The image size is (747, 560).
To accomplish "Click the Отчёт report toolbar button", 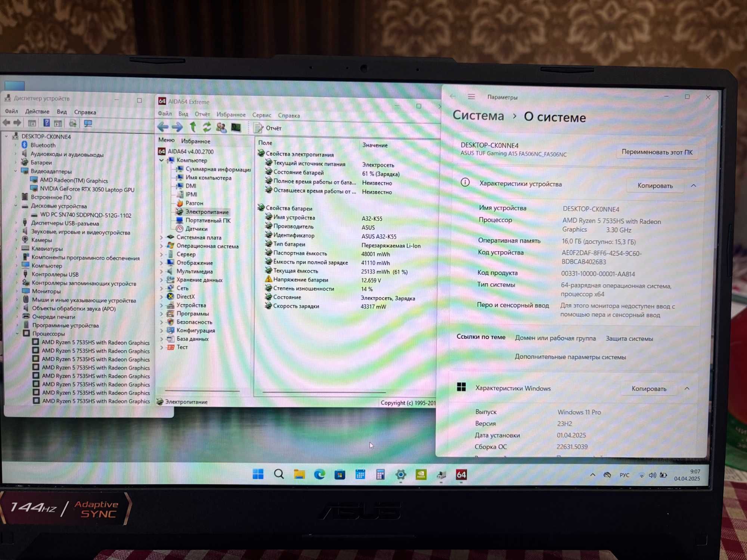I will [x=268, y=128].
